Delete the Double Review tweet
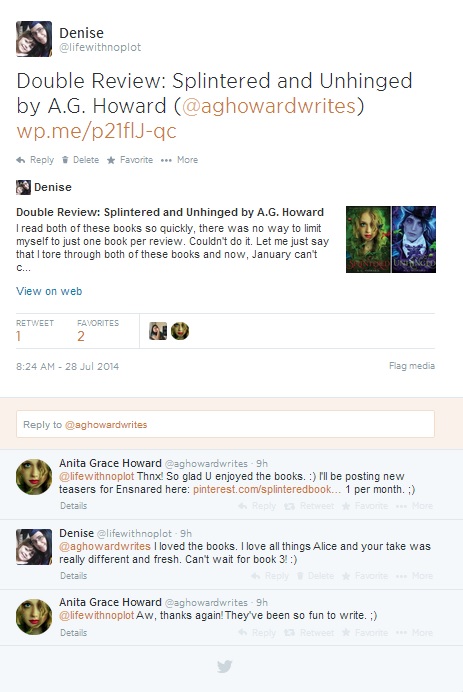Viewport: 463px width, 692px height. coord(80,160)
